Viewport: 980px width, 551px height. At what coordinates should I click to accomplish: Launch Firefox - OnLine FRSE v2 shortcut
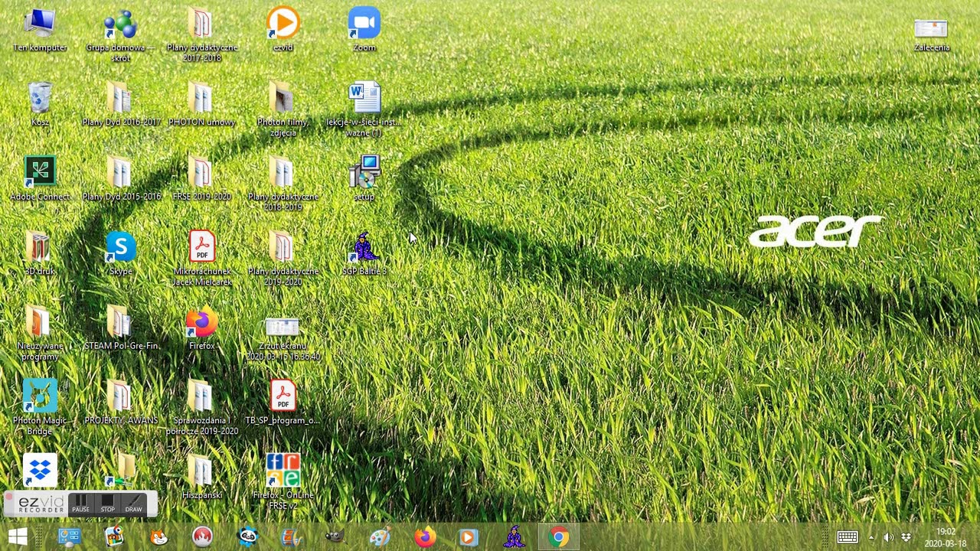[x=283, y=481]
